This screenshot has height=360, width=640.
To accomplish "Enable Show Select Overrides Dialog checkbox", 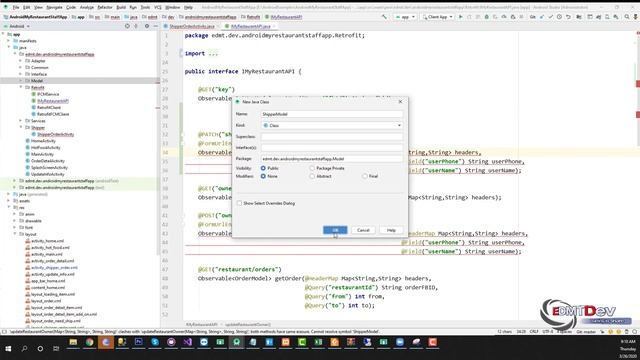I will pos(240,203).
